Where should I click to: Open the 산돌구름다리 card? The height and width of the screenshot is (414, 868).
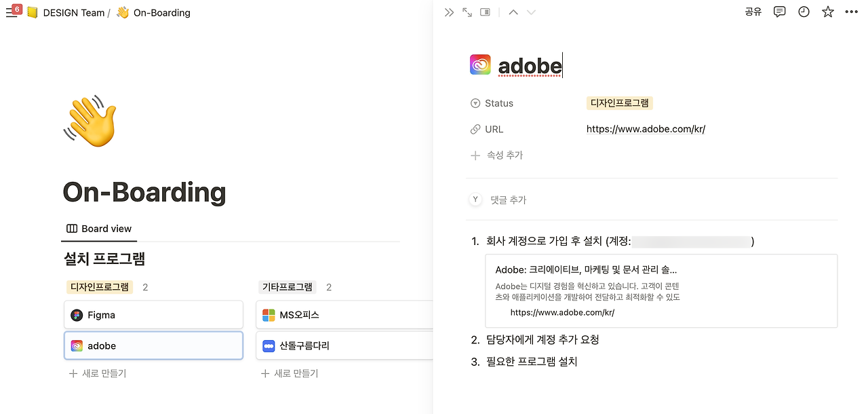(x=344, y=345)
